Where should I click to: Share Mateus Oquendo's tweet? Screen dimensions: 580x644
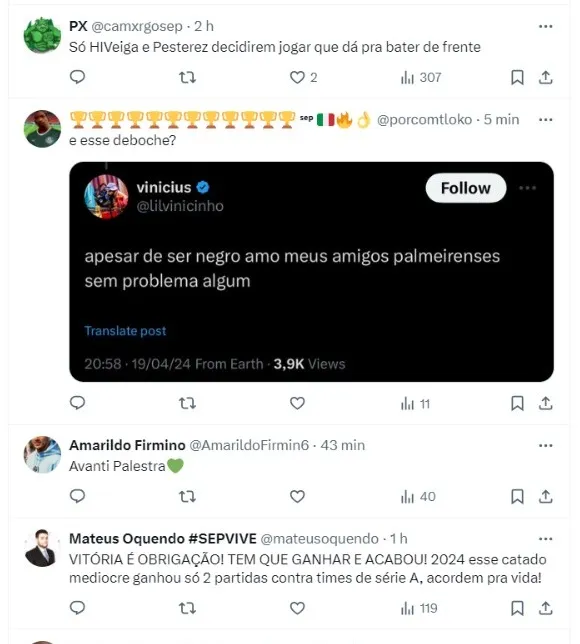pos(545,608)
